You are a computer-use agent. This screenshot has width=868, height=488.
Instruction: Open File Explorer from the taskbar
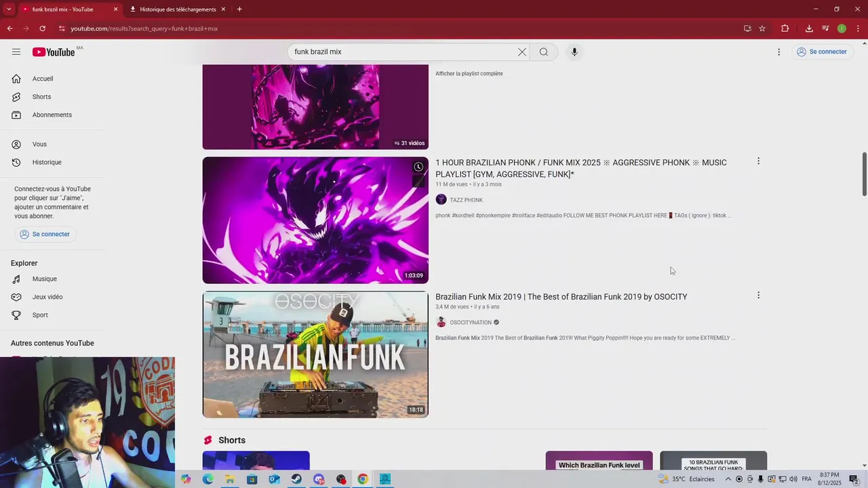point(230,479)
